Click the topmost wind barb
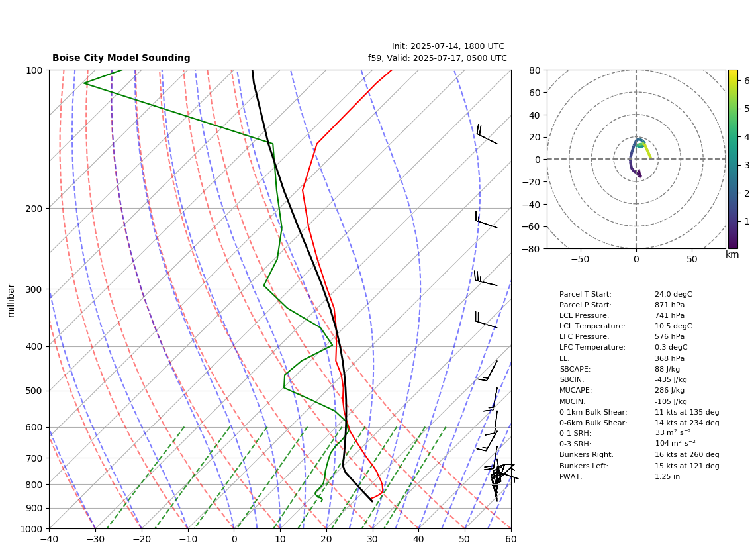Image resolution: width=756 pixels, height=551 pixels. 487,134
